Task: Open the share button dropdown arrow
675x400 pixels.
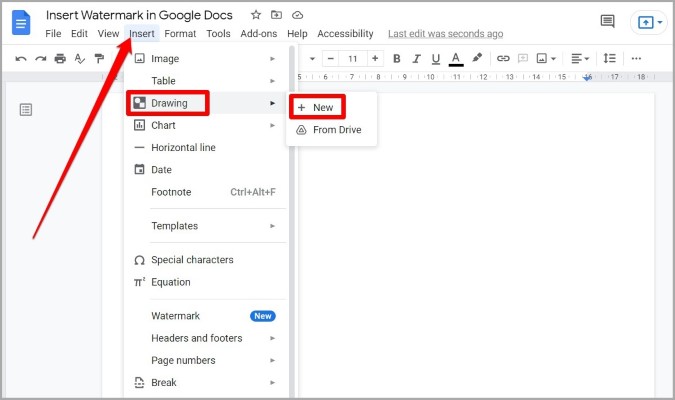Action: click(660, 22)
